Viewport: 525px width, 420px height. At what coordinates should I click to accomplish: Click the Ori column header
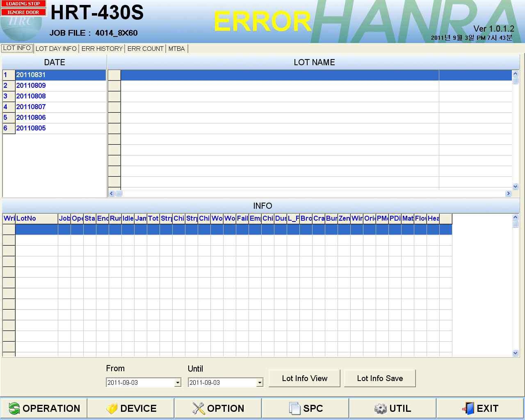[x=370, y=219]
